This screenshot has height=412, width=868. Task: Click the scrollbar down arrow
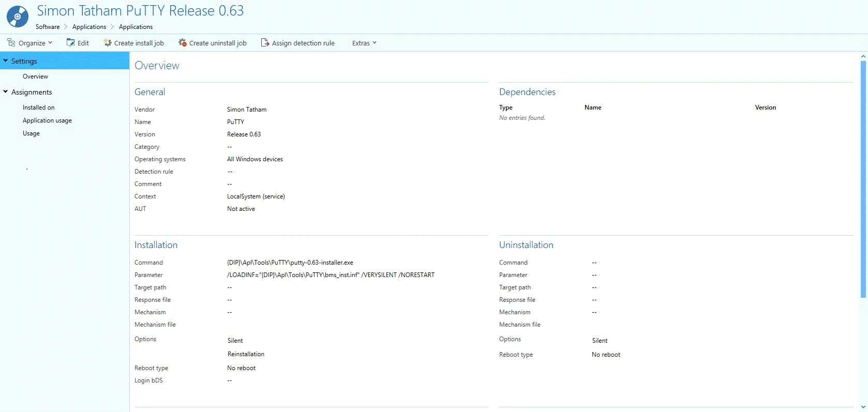[863, 407]
